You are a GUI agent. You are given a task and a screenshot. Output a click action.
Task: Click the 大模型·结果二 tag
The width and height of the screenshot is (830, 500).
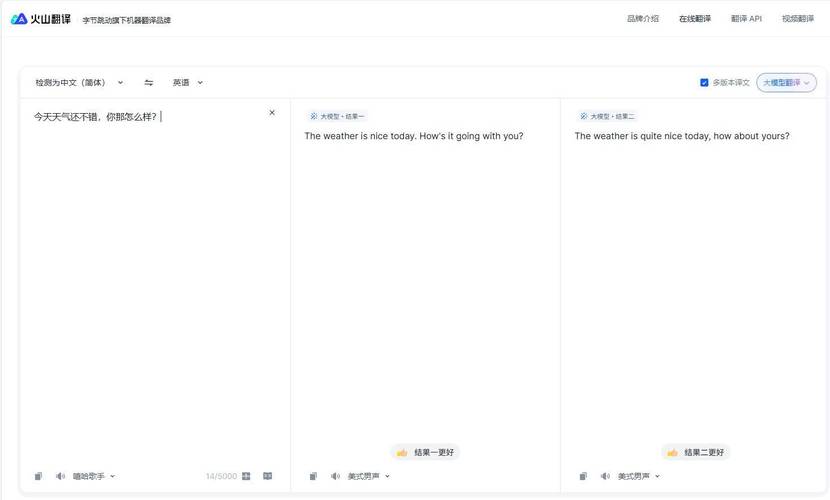[x=607, y=116]
